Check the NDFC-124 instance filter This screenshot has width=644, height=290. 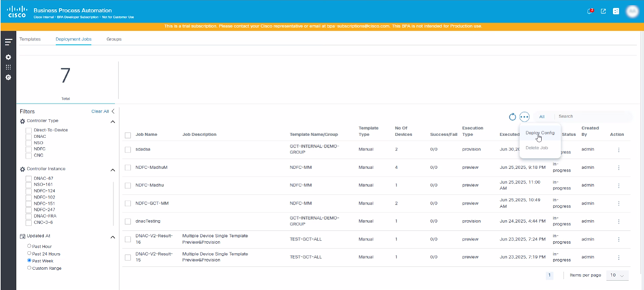click(29, 191)
